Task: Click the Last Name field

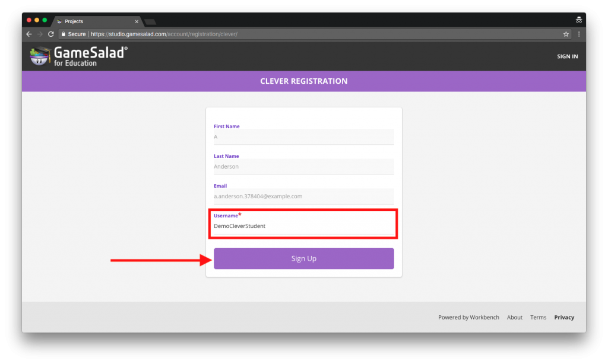Action: tap(303, 167)
